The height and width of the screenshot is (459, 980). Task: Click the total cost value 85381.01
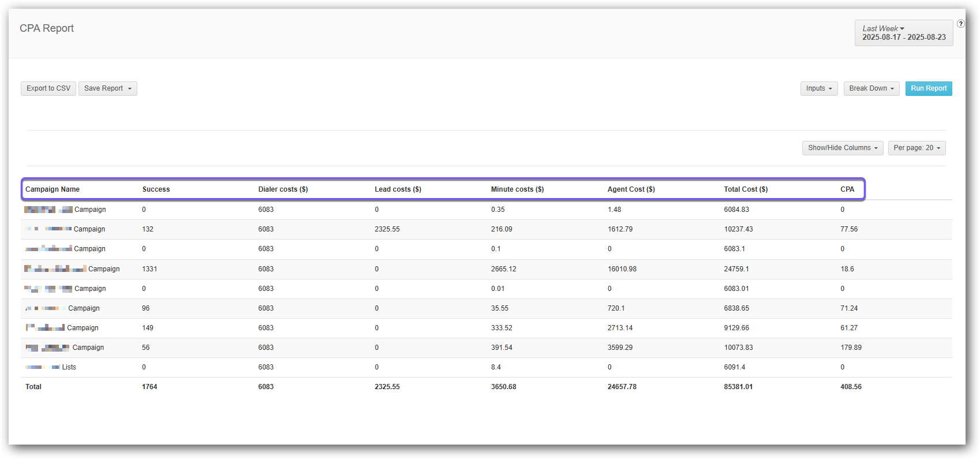click(x=739, y=387)
